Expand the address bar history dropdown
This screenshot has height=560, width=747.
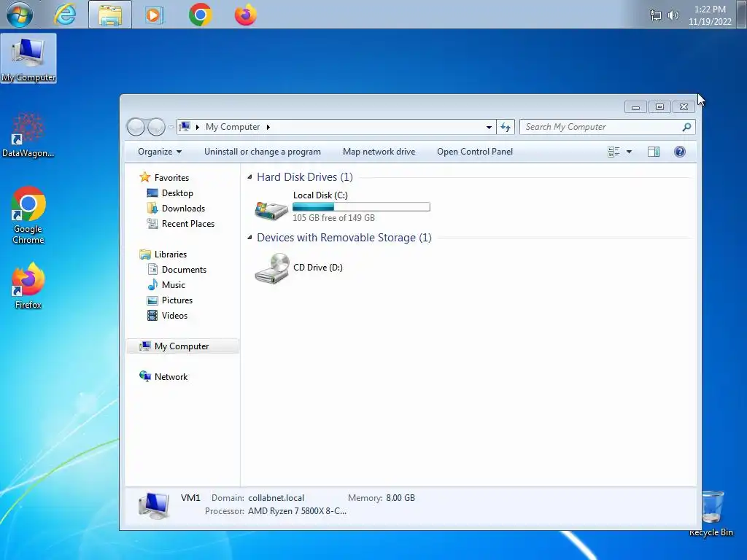[x=489, y=127]
